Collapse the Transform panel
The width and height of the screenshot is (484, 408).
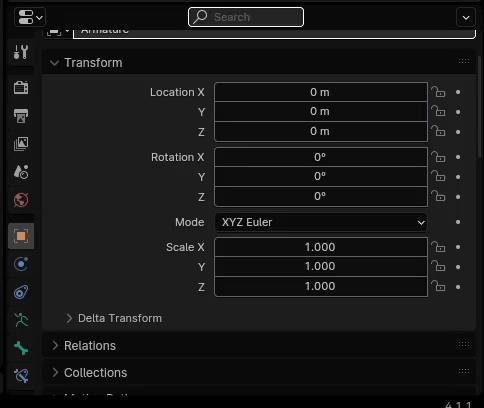54,63
